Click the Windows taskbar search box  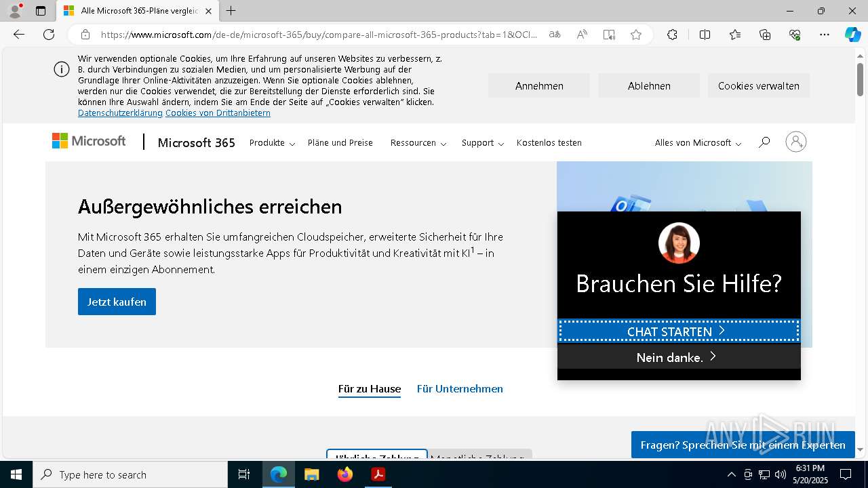[130, 474]
